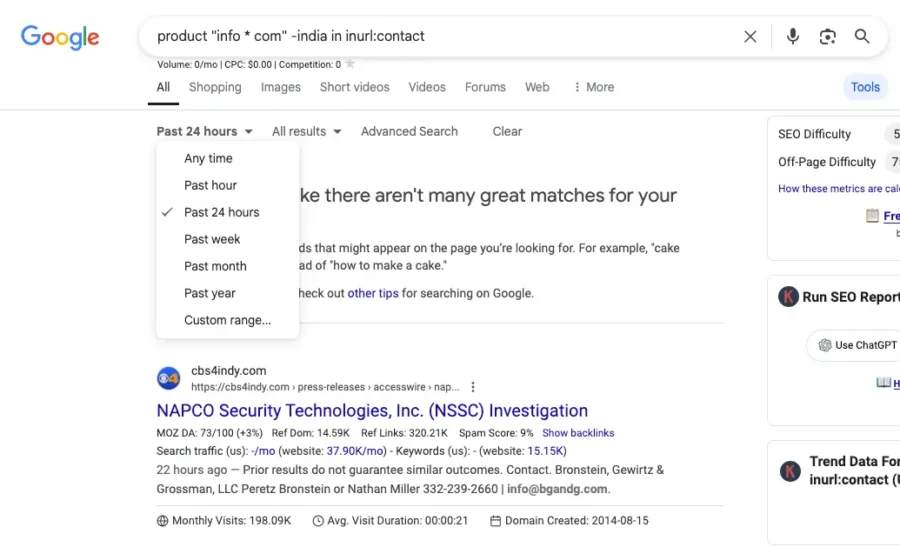
Task: Open the three-dot menu for cbs4indy result
Action: [x=473, y=387]
